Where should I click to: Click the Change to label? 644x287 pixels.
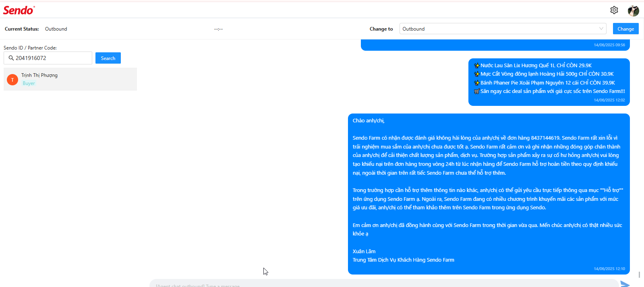[x=381, y=29]
